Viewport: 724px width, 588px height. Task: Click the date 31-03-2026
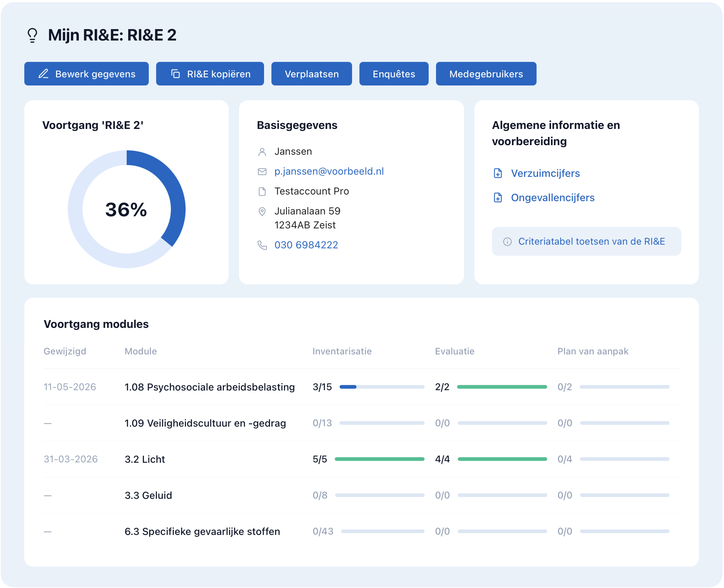coord(71,459)
